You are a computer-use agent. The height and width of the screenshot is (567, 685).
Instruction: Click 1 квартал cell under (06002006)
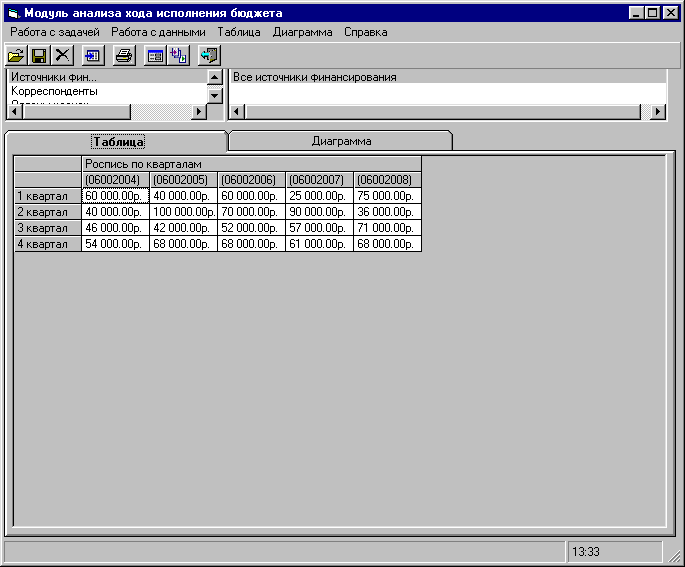tap(251, 196)
